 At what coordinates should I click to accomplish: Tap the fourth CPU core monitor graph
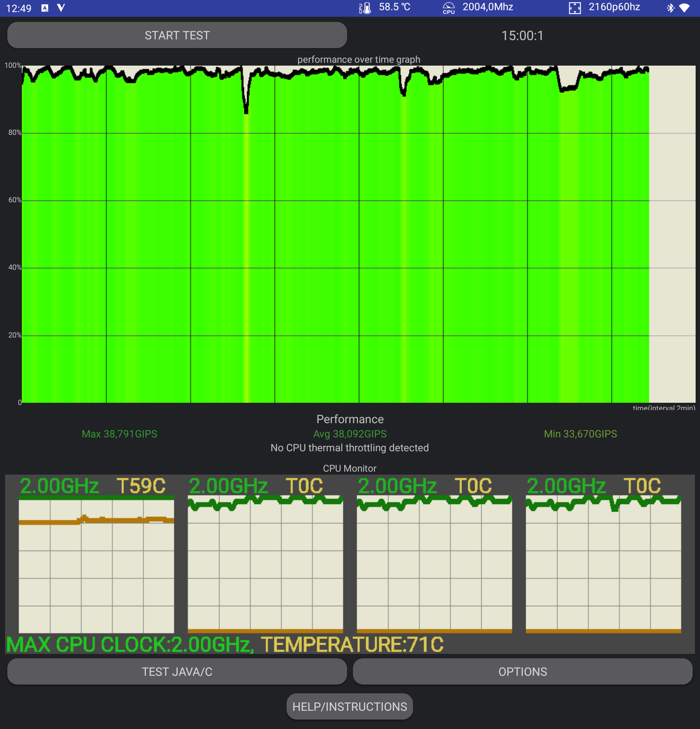pyautogui.click(x=603, y=565)
